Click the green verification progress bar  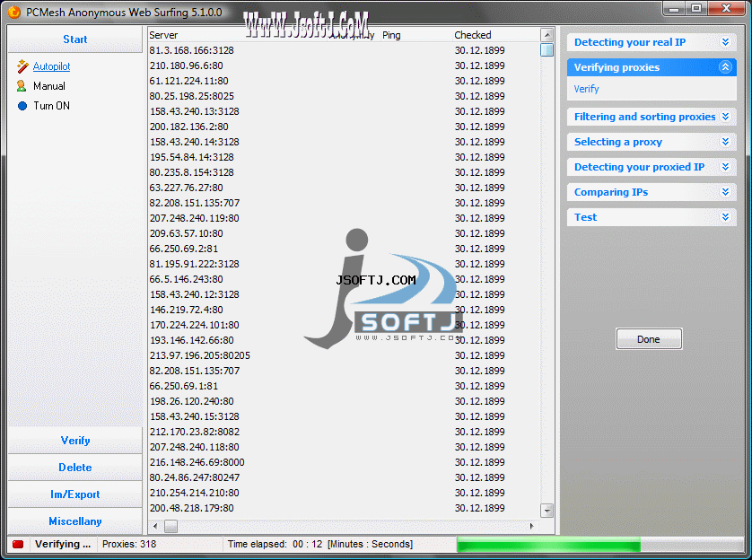(x=548, y=544)
